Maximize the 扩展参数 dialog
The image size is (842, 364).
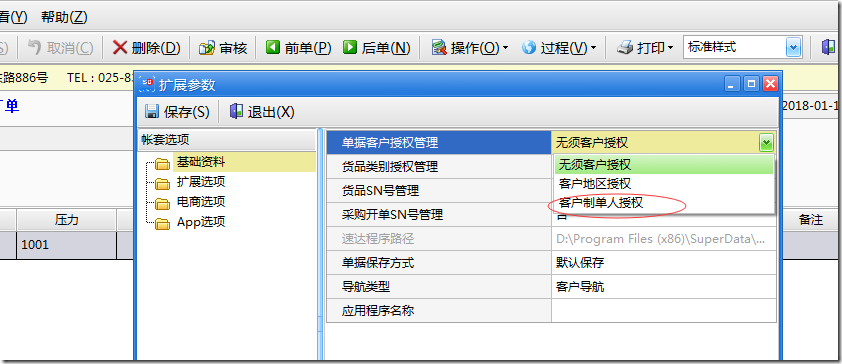(x=751, y=83)
